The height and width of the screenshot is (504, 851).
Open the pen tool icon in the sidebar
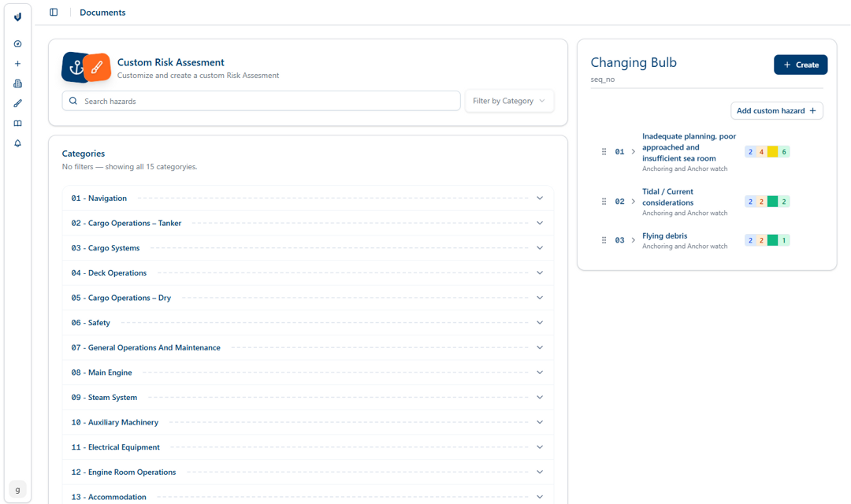(17, 103)
